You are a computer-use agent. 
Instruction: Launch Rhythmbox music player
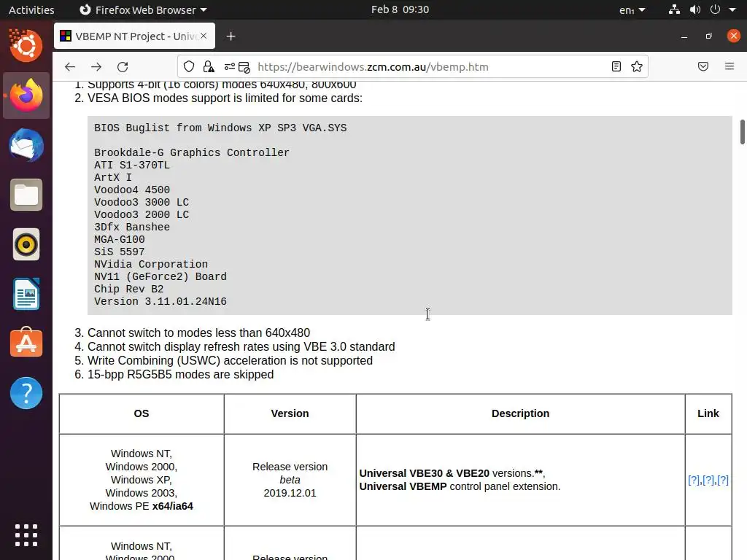tap(26, 245)
